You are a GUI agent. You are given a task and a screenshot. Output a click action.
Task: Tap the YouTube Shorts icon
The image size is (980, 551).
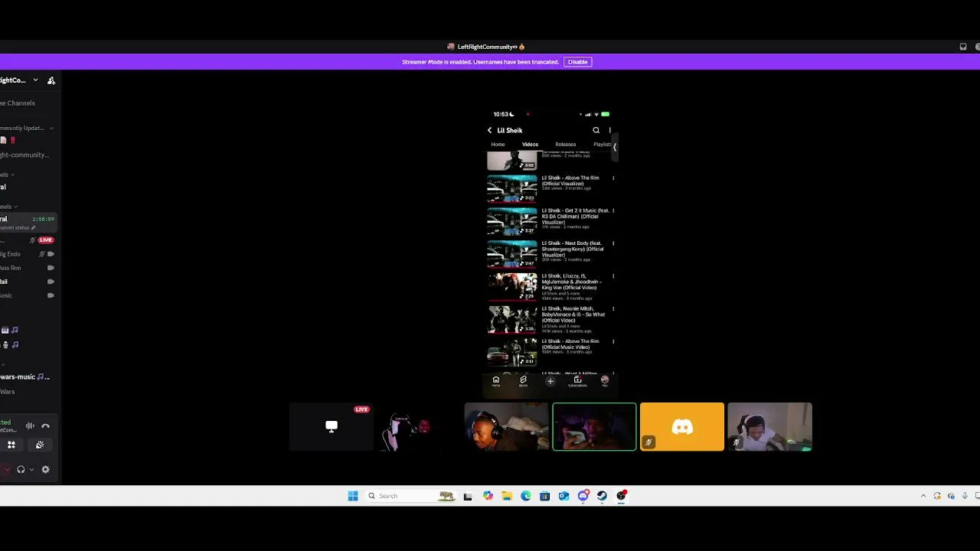[523, 381]
